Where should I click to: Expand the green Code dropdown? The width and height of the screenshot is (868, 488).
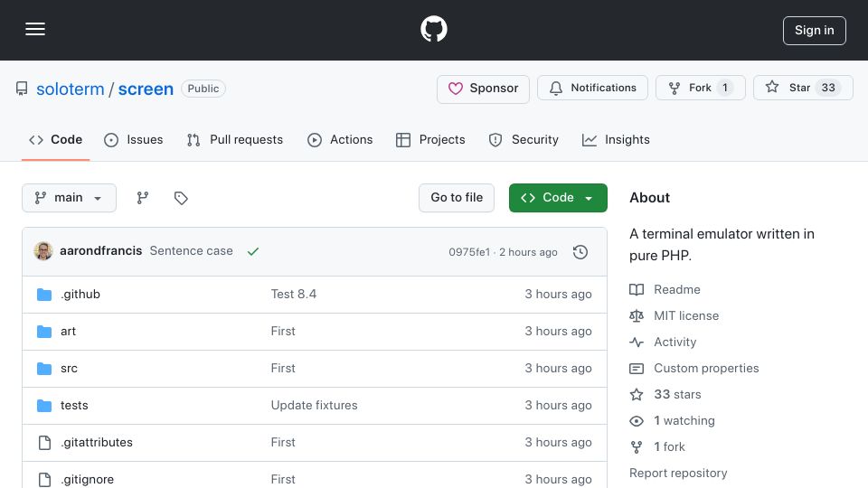558,198
